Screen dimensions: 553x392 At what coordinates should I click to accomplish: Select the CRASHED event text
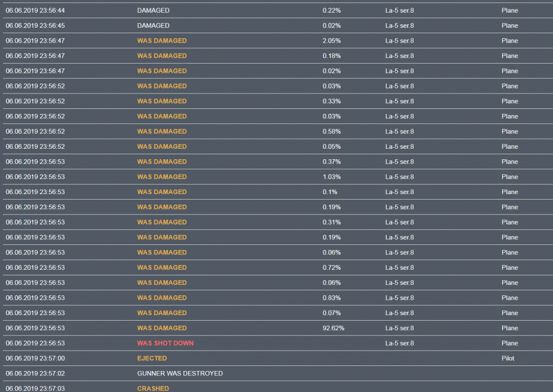click(x=153, y=388)
